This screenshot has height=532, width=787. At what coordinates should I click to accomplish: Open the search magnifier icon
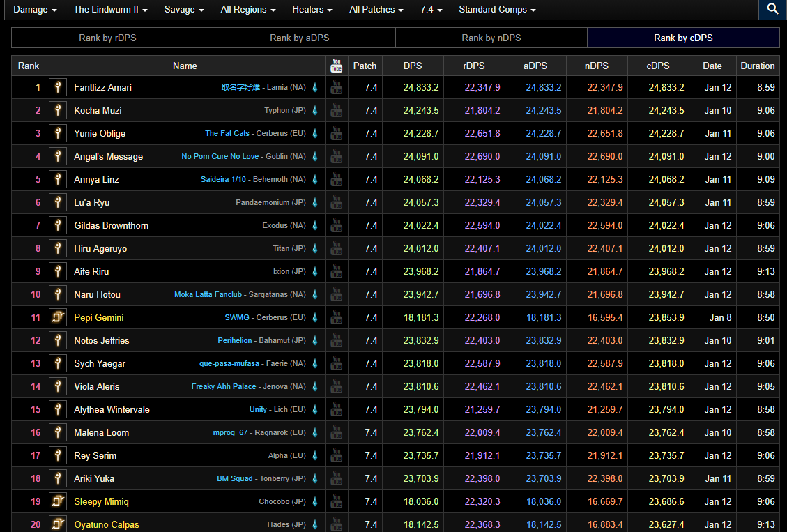(772, 9)
